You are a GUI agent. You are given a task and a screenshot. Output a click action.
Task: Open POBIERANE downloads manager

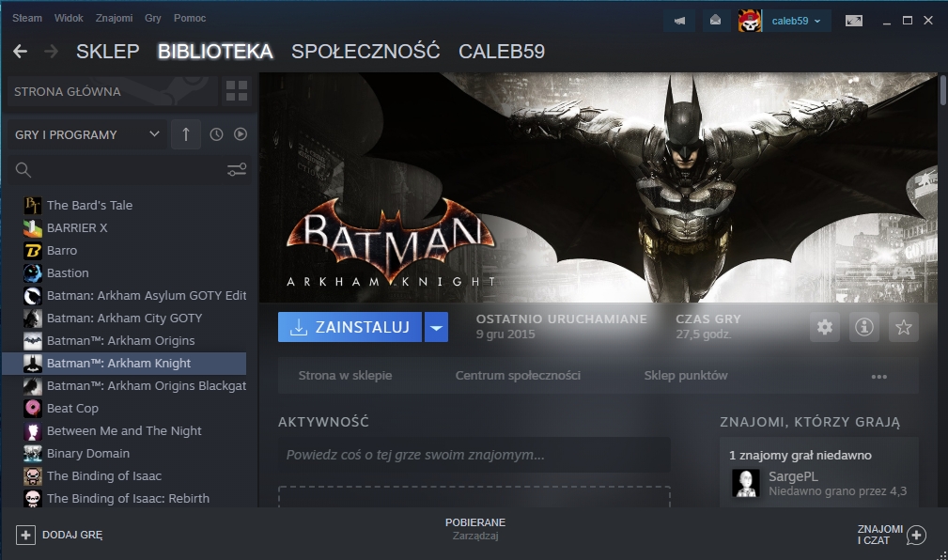point(475,529)
